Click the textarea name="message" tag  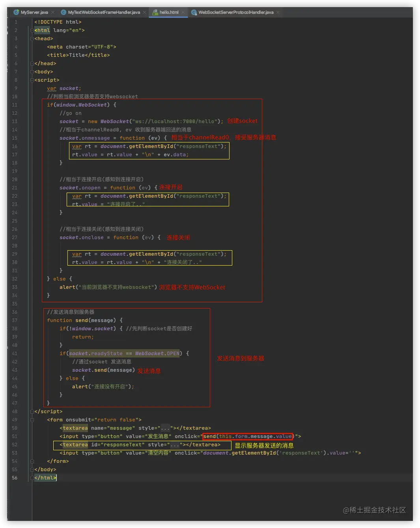tap(135, 428)
